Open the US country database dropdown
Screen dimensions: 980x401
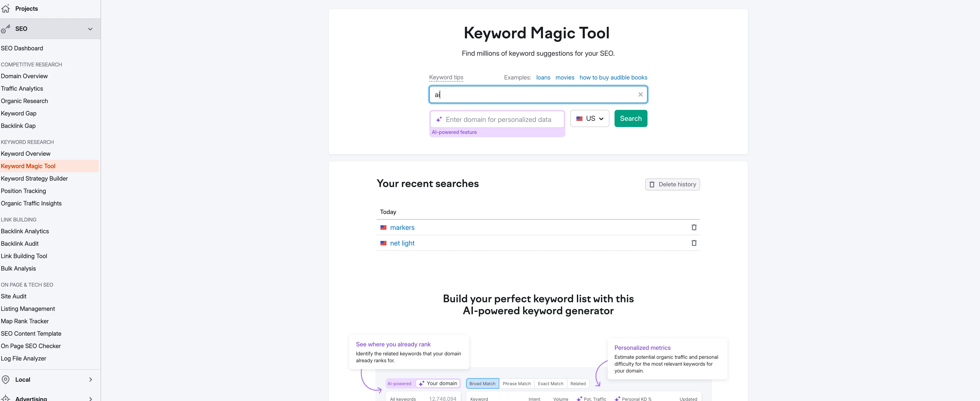tap(590, 119)
